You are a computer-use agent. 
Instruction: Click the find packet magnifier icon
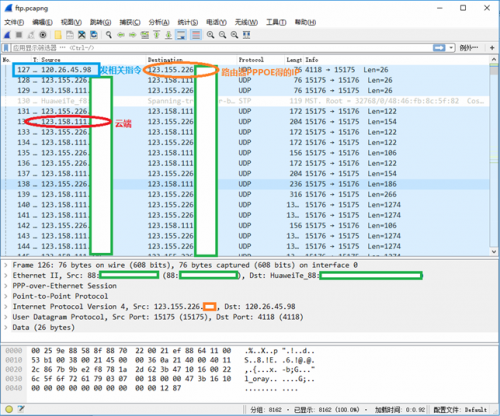click(x=109, y=35)
